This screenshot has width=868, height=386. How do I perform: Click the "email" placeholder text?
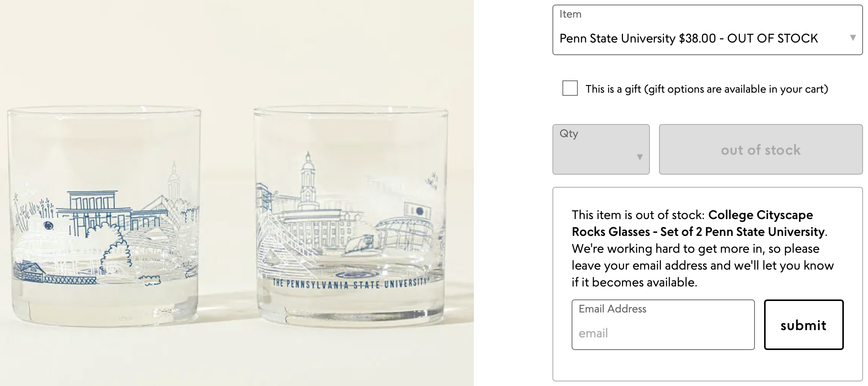pyautogui.click(x=592, y=333)
